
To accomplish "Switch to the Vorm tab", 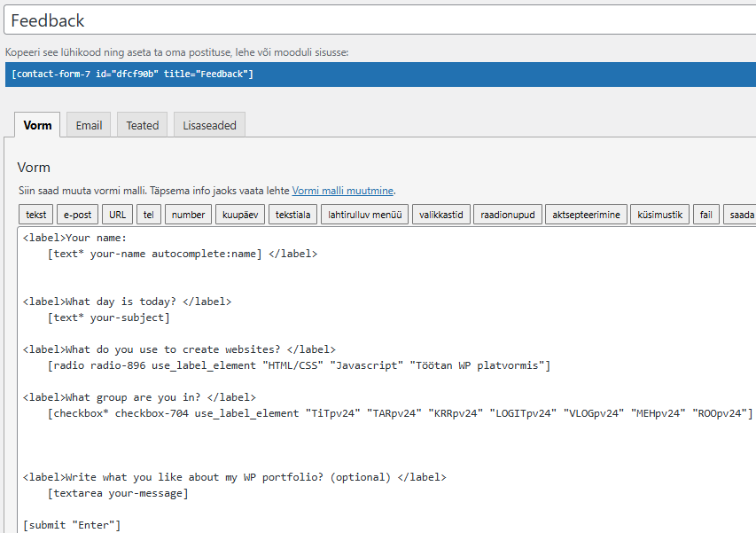I will tap(37, 125).
